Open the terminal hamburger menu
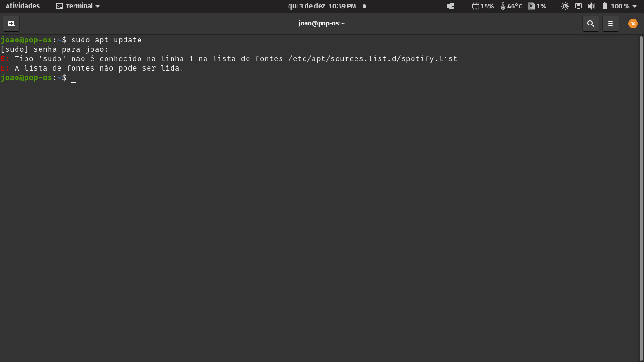The width and height of the screenshot is (644, 362). click(611, 24)
